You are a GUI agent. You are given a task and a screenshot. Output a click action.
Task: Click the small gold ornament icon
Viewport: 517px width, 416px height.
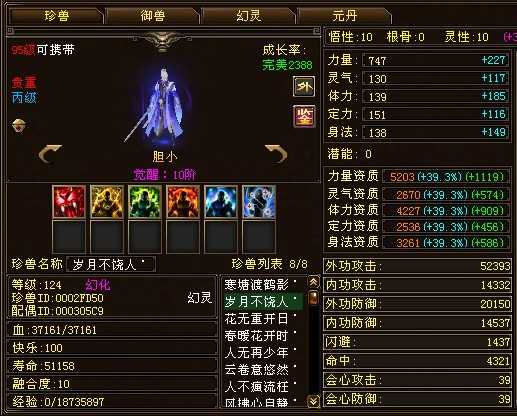(19, 126)
